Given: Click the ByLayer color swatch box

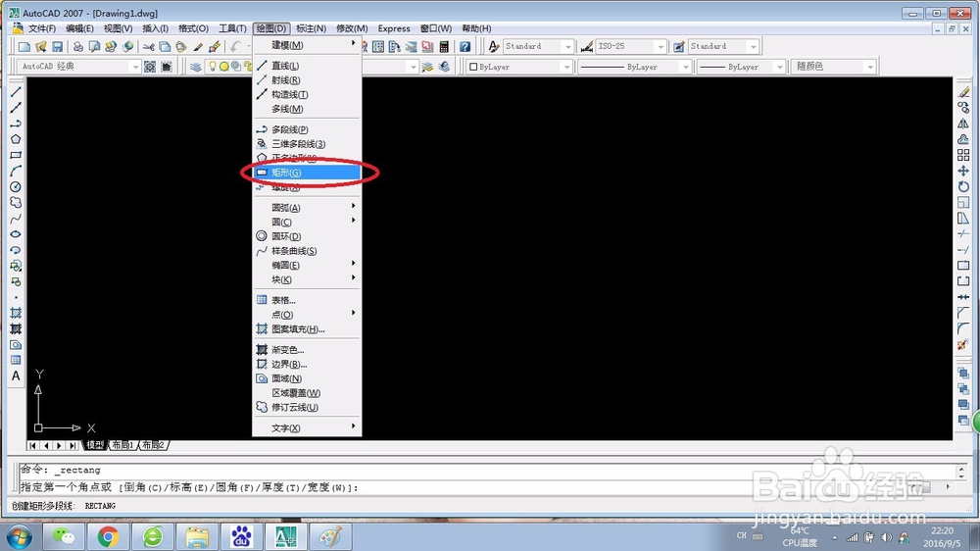Looking at the screenshot, I should (x=473, y=67).
